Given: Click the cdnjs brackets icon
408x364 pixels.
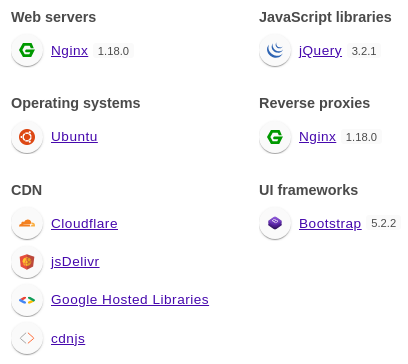Looking at the screenshot, I should coord(27,338).
